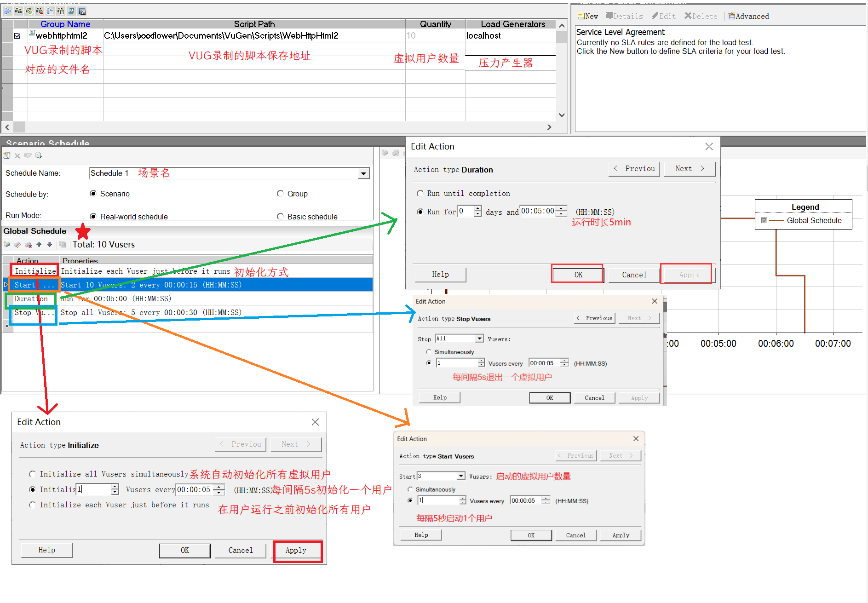Viewport: 868px width, 603px height.
Task: Adjust the Run for days stepper
Action: [478, 211]
